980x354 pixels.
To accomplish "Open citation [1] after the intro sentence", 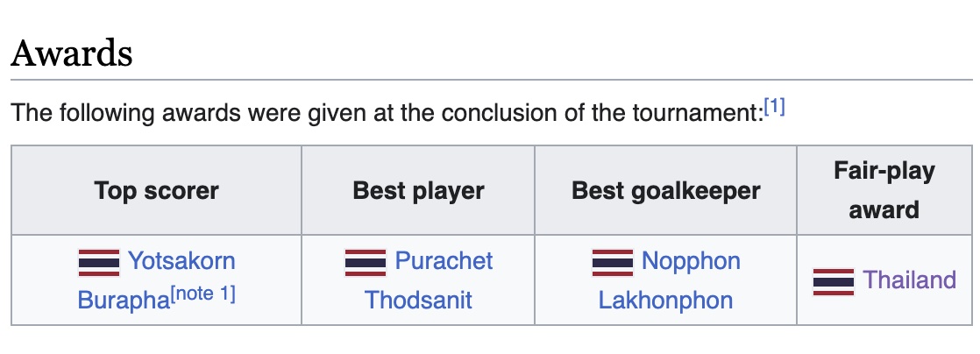I will coord(774,108).
